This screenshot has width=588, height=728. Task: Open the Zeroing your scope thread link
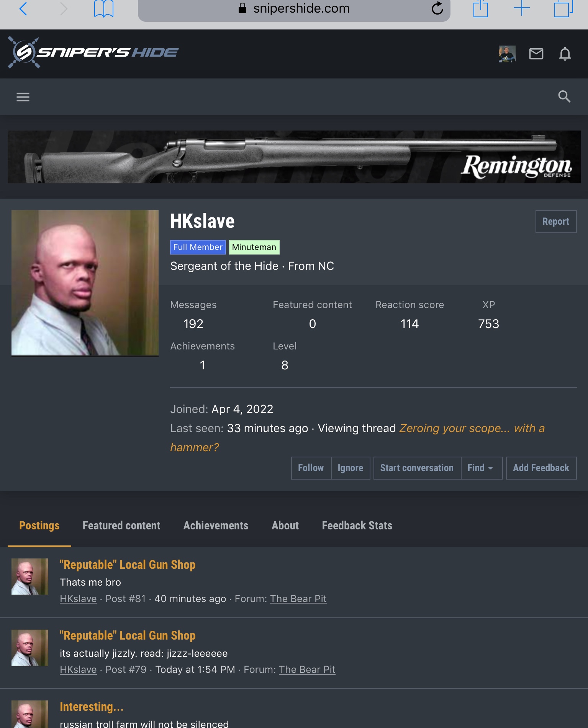coord(472,428)
